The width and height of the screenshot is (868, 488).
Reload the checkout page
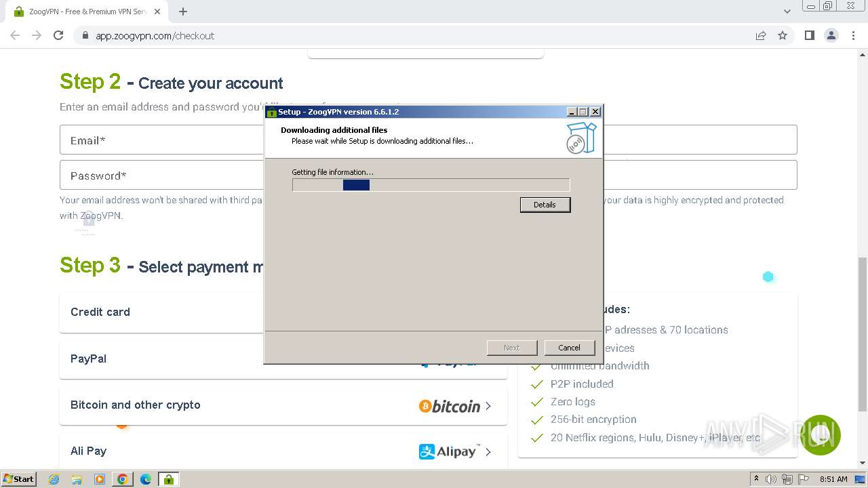coord(58,35)
